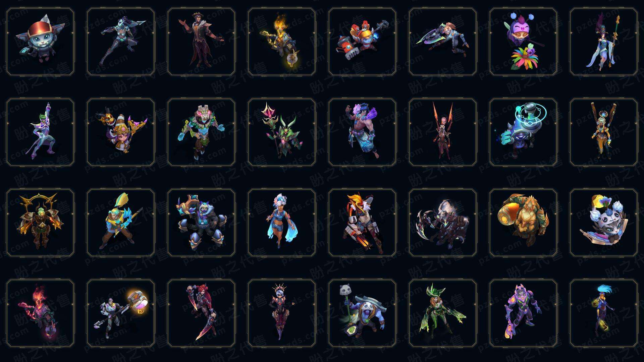This screenshot has height=362, width=644.
Task: Choose the golden halo armored winged figure
Action: point(40,223)
